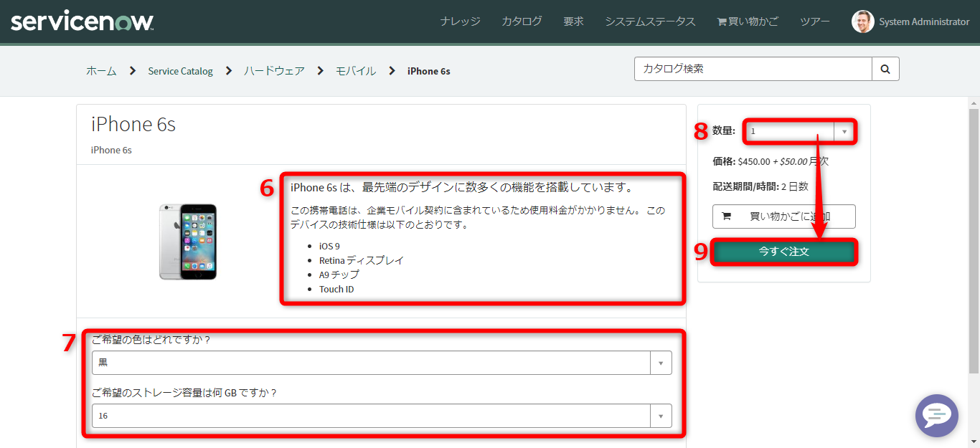Open the storage capacity dropdown showing 16
Screen dimensions: 980x448
tap(660, 416)
